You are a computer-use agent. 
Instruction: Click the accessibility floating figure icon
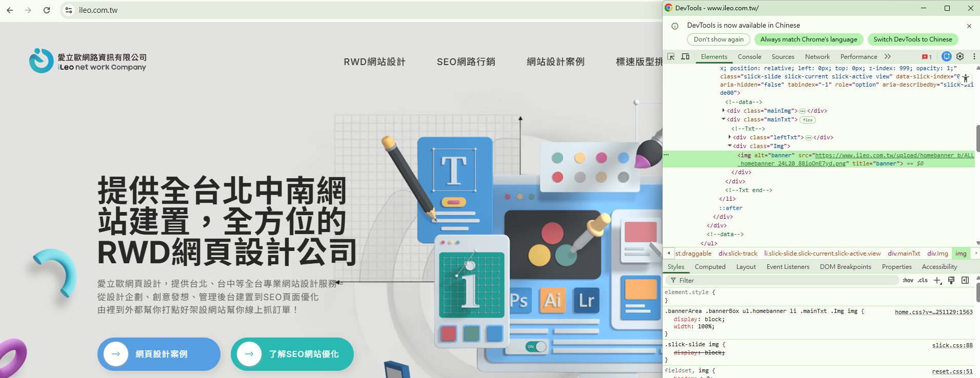click(966, 78)
